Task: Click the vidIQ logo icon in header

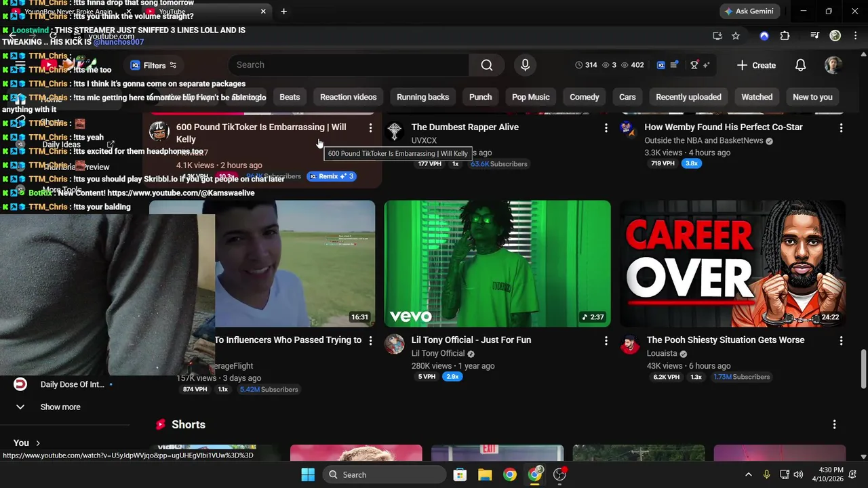Action: click(661, 65)
